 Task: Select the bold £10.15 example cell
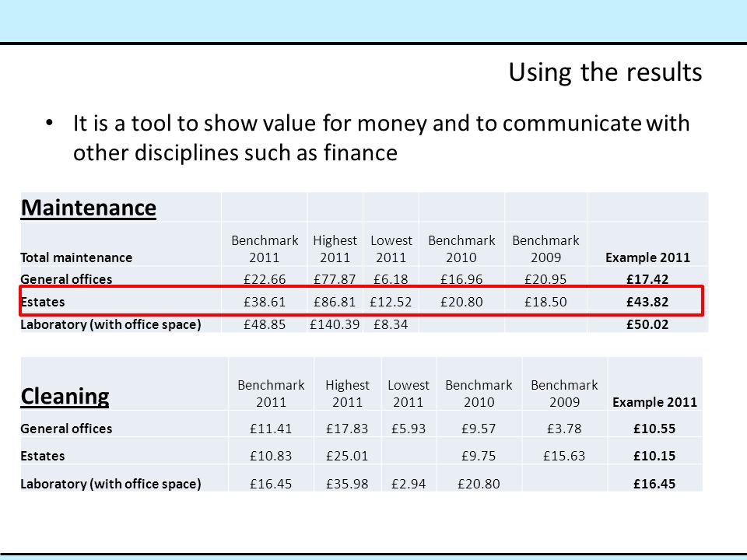(654, 456)
